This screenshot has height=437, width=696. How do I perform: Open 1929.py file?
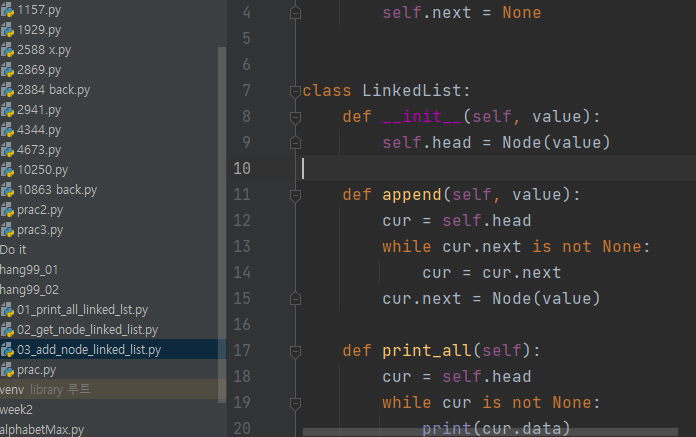(39, 30)
